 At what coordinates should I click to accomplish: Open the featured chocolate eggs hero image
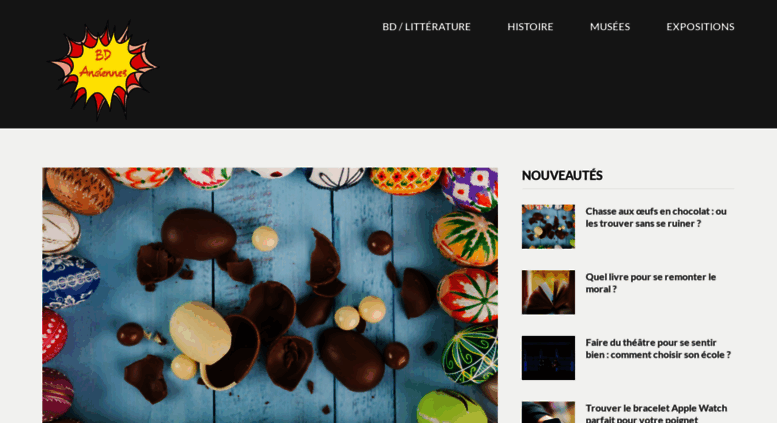[270, 295]
